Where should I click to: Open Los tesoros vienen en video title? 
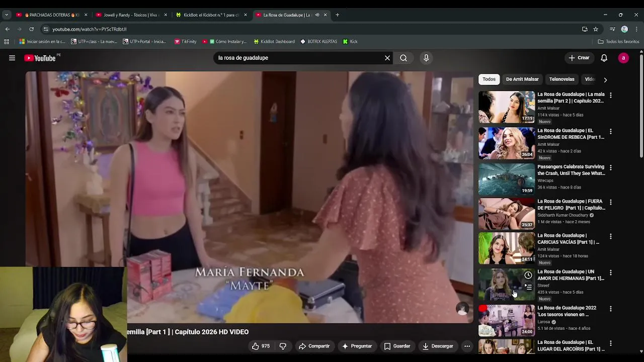point(567,311)
